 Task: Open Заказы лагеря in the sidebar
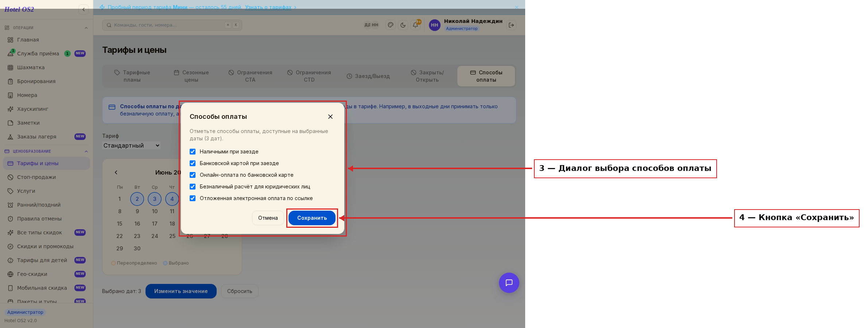point(46,137)
